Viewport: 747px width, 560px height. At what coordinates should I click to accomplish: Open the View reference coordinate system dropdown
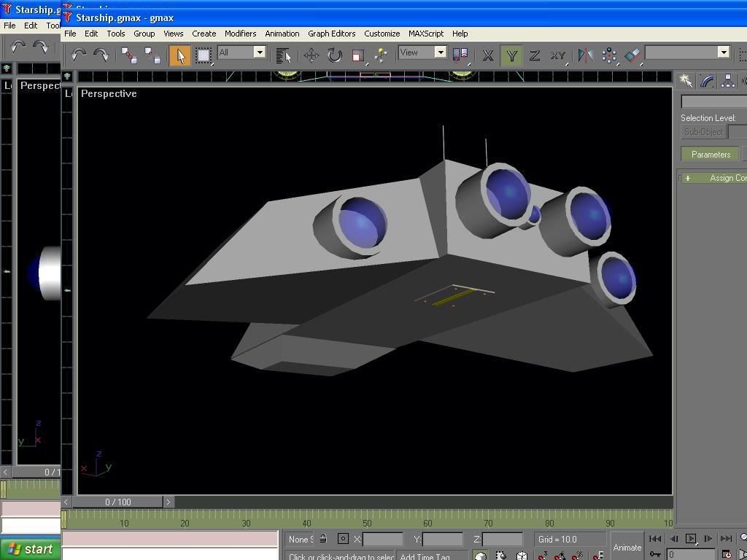(x=441, y=52)
